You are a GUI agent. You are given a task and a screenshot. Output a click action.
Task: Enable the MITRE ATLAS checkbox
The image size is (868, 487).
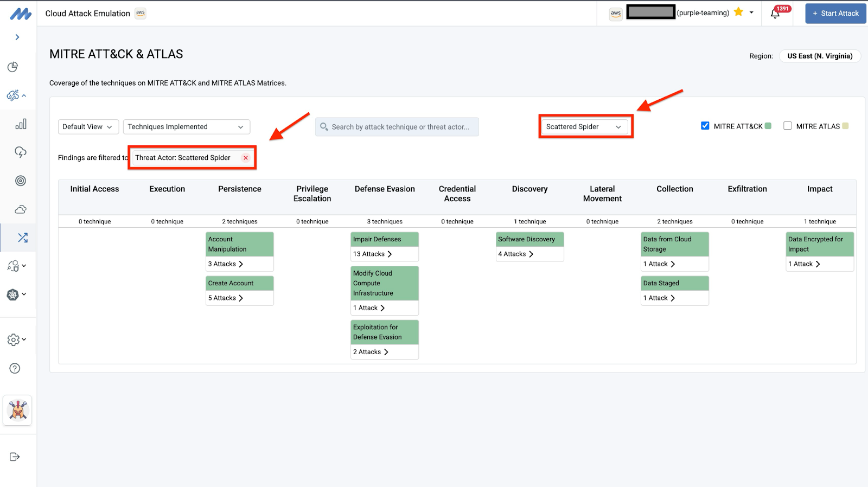tap(788, 126)
